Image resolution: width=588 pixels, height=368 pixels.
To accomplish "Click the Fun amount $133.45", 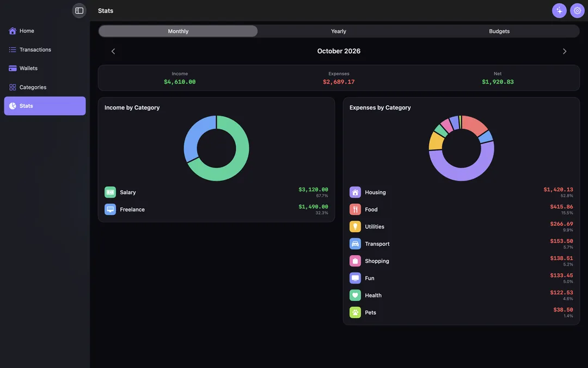I will click(561, 276).
